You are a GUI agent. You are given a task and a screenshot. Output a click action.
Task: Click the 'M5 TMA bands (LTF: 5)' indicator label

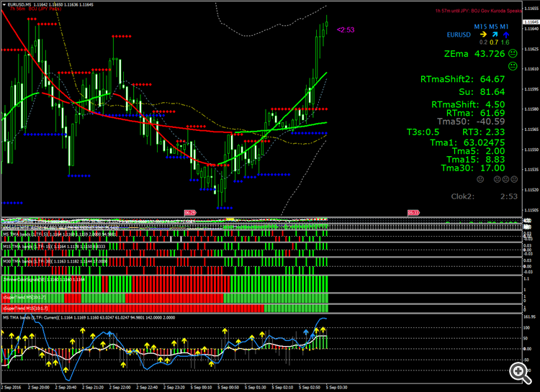(25, 234)
